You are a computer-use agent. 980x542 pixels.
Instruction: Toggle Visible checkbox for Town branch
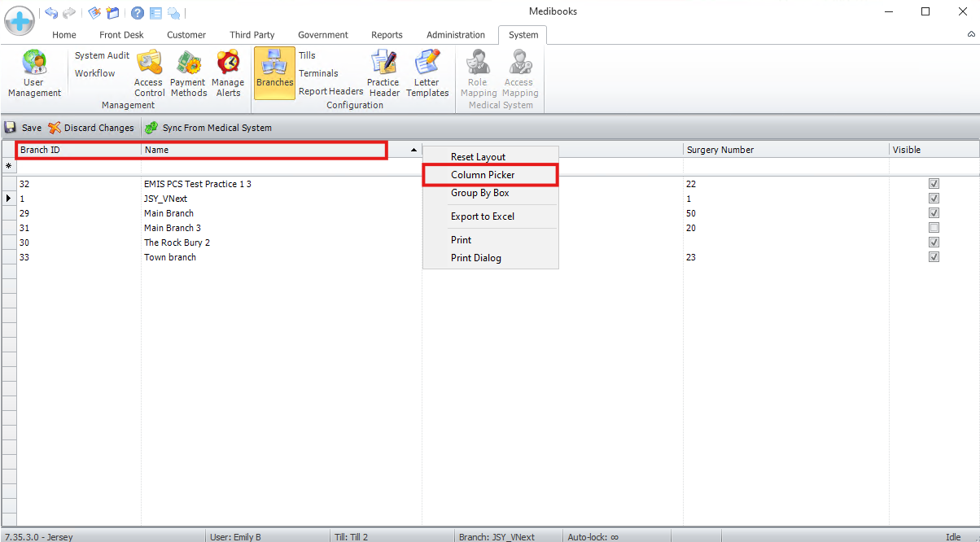click(x=934, y=257)
